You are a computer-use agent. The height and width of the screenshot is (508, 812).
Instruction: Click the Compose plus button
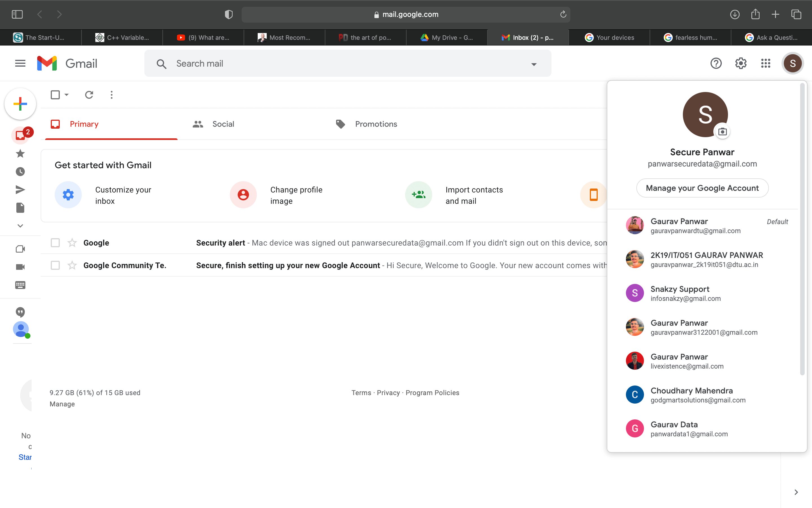pos(20,104)
